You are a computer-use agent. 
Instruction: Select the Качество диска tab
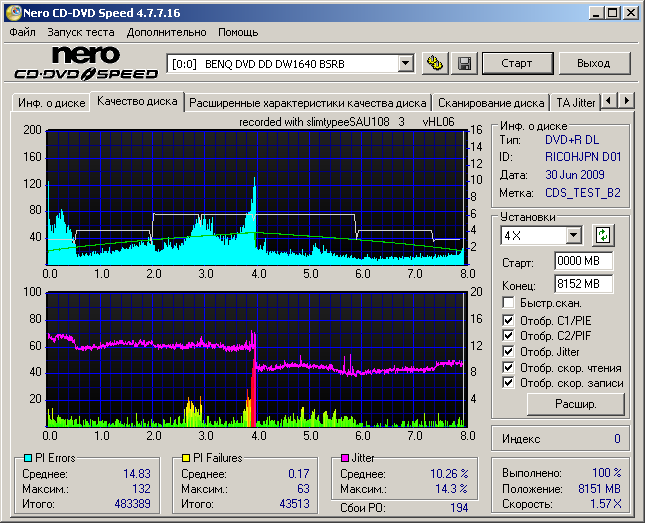click(x=137, y=101)
